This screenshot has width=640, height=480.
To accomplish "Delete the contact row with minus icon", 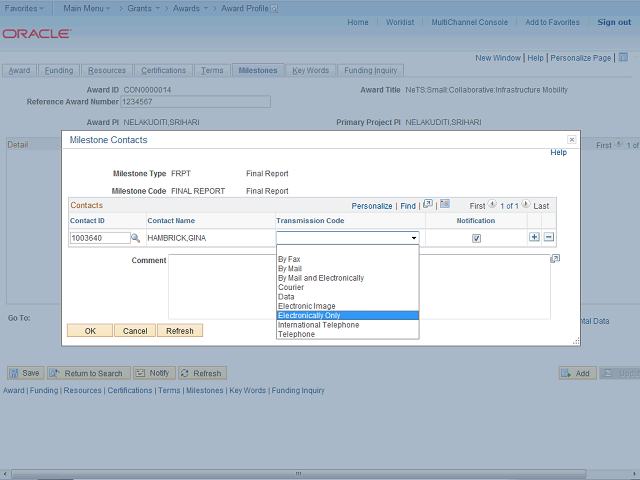I will (549, 237).
